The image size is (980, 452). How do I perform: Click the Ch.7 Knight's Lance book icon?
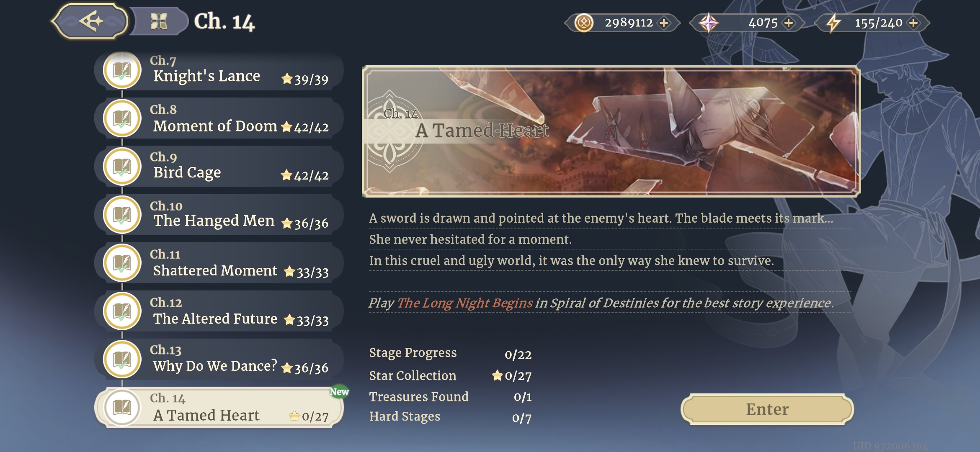pyautogui.click(x=122, y=70)
